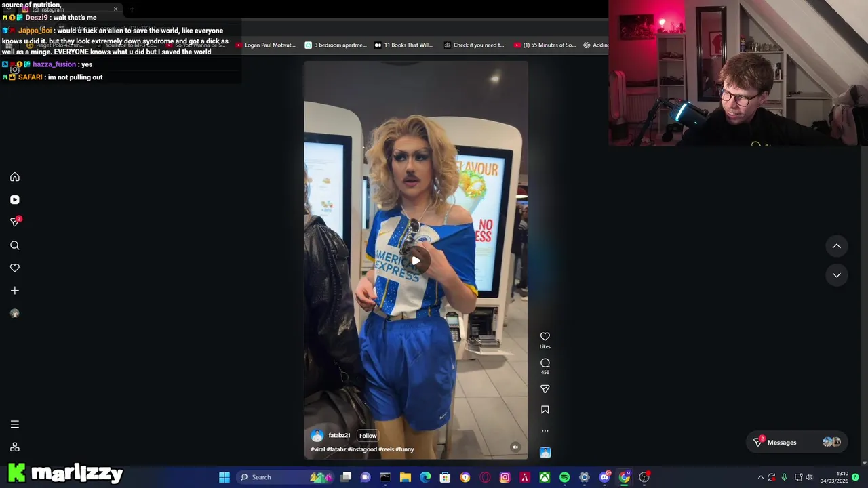Open the Opera GX taskbar icon
Screen dimensions: 868x488
click(x=485, y=477)
